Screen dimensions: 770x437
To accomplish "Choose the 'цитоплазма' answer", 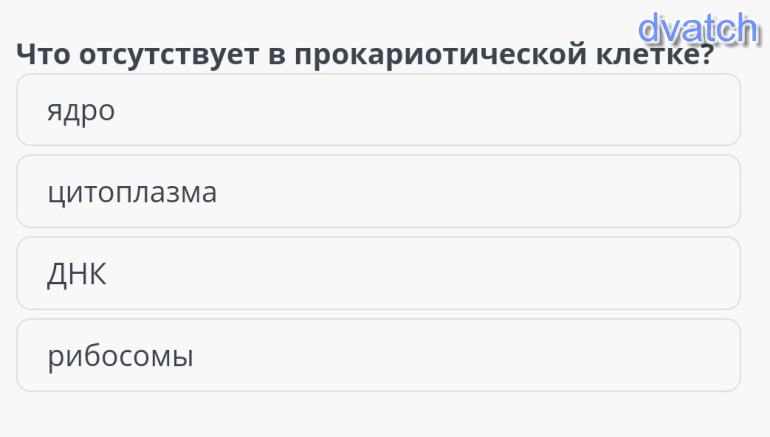I will pyautogui.click(x=378, y=191).
